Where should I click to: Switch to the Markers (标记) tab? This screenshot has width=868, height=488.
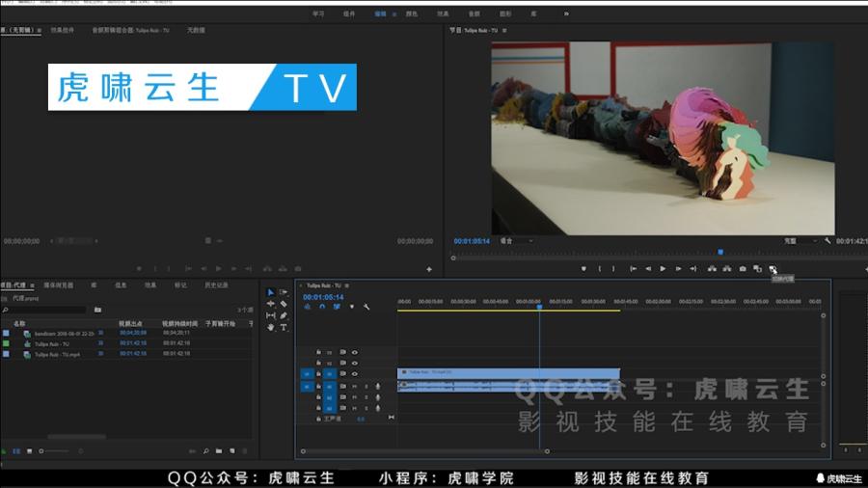click(x=180, y=285)
